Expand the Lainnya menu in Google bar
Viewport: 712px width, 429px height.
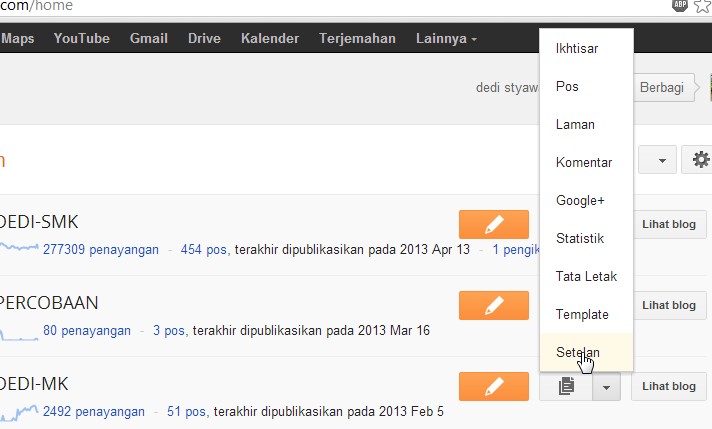click(x=446, y=39)
